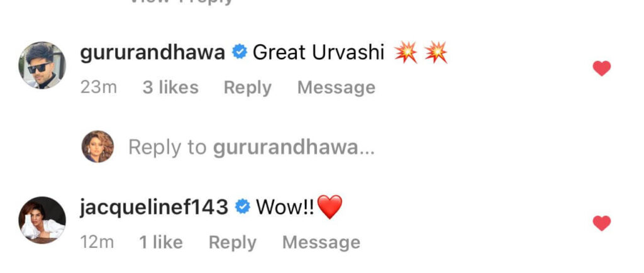Viewport: 644px width, 273px height.
Task: Reply to gururandhawa's comment
Action: [x=247, y=88]
